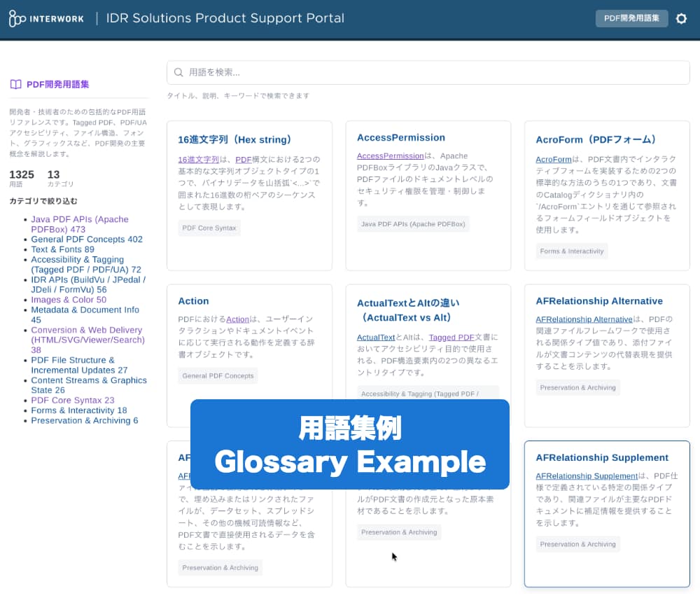Open the Forms & Interactivity category
The width and height of the screenshot is (700, 596).
coord(78,410)
